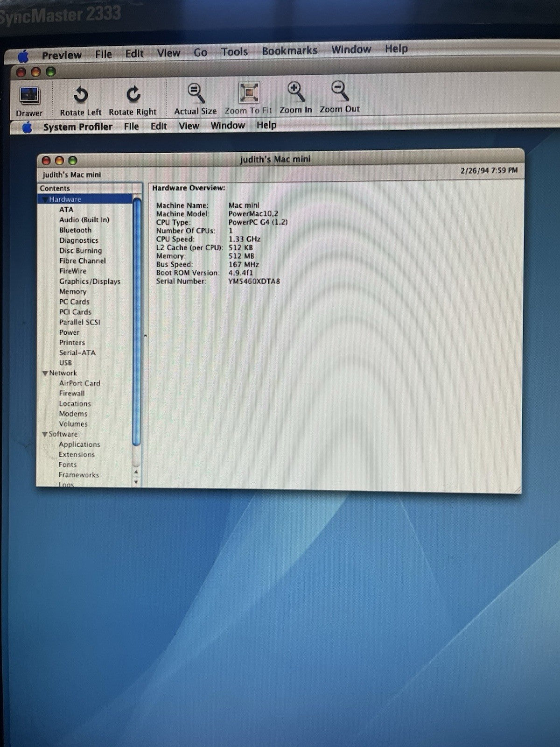The width and height of the screenshot is (560, 747).
Task: Open the Apple menu in Preview menu bar
Action: pos(23,56)
